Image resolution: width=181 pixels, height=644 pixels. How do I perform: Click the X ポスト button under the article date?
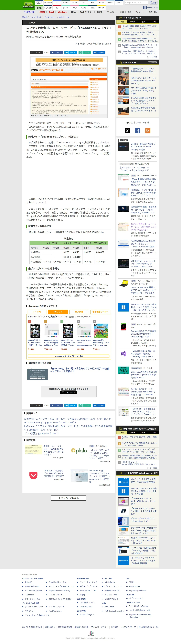[x=36, y=53]
